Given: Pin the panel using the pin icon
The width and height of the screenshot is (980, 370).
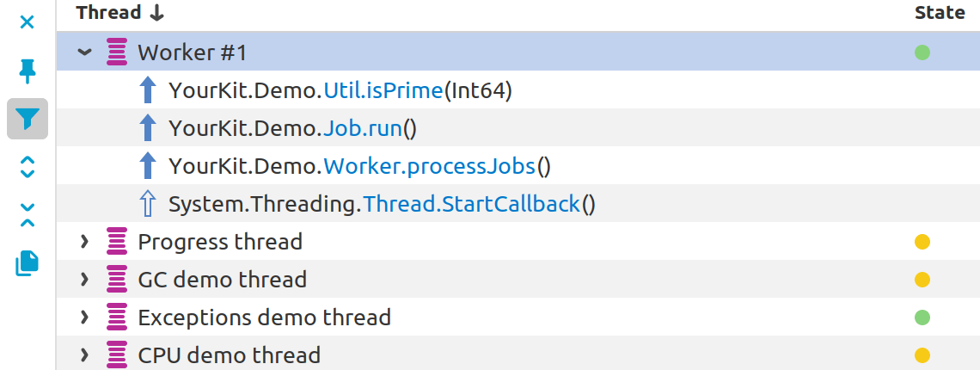Looking at the screenshot, I should point(27,71).
